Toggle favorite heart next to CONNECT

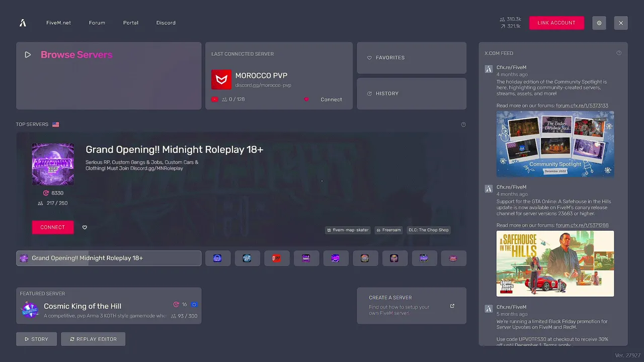(85, 227)
